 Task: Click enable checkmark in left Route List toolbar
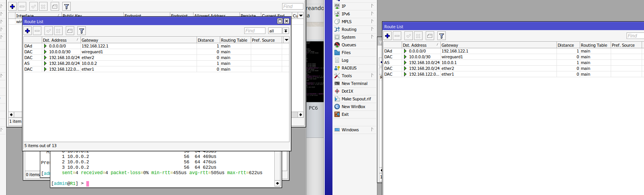[49, 31]
